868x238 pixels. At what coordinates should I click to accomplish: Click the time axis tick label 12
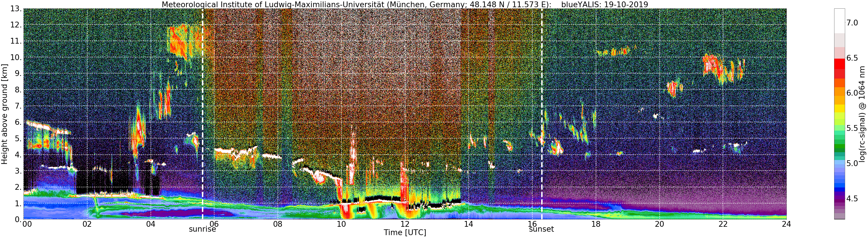[x=405, y=224]
